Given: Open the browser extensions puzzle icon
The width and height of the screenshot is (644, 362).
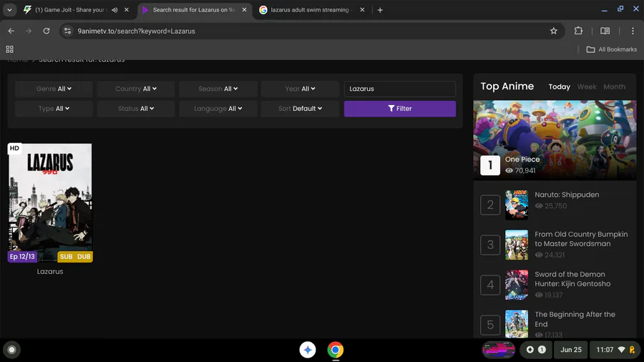Looking at the screenshot, I should coord(578,31).
